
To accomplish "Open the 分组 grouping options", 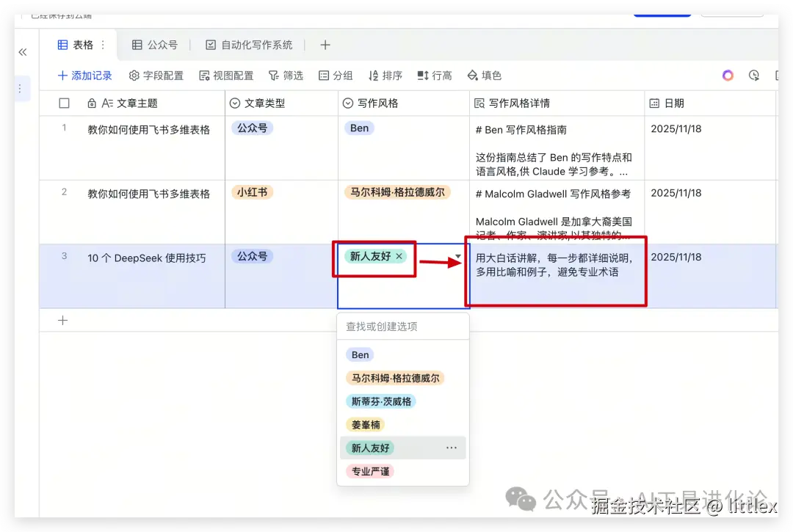I will tap(336, 75).
